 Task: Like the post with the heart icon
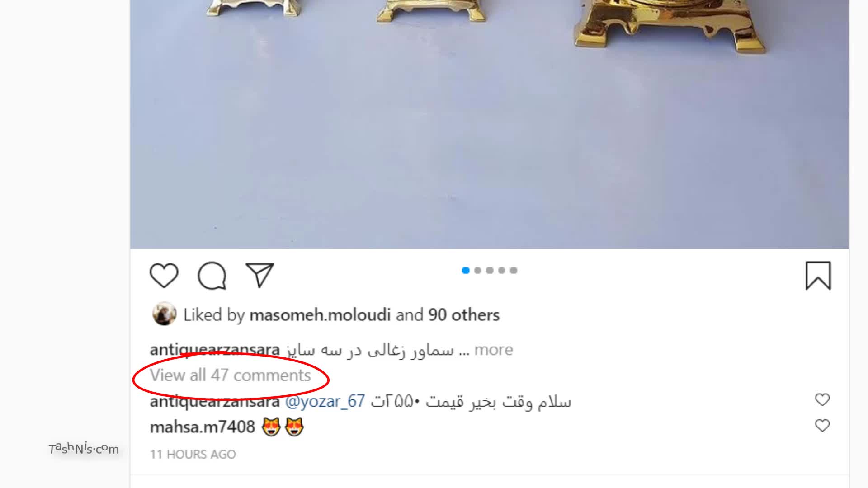tap(164, 275)
